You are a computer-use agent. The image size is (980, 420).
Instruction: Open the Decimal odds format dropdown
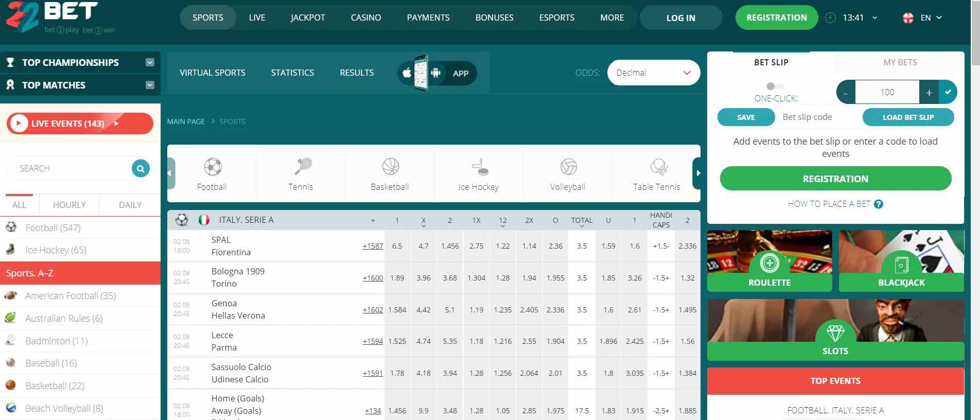pyautogui.click(x=653, y=73)
